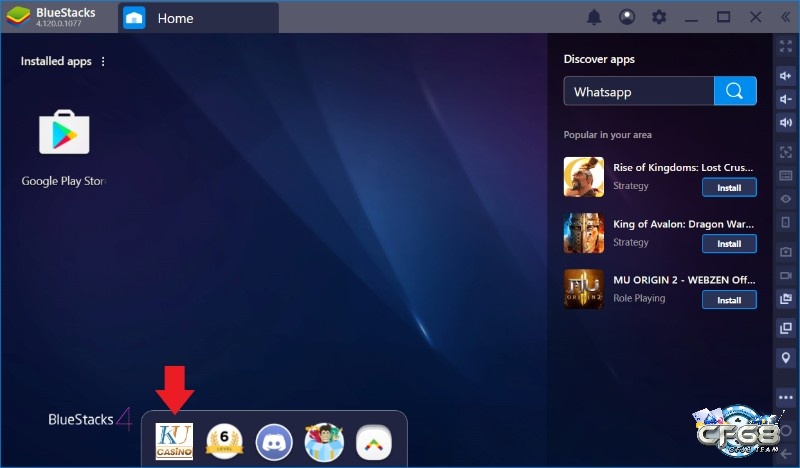Click the Rise of Kingdoms: Lost Crus... title
Screen dimensions: 800x468
pyautogui.click(x=683, y=167)
